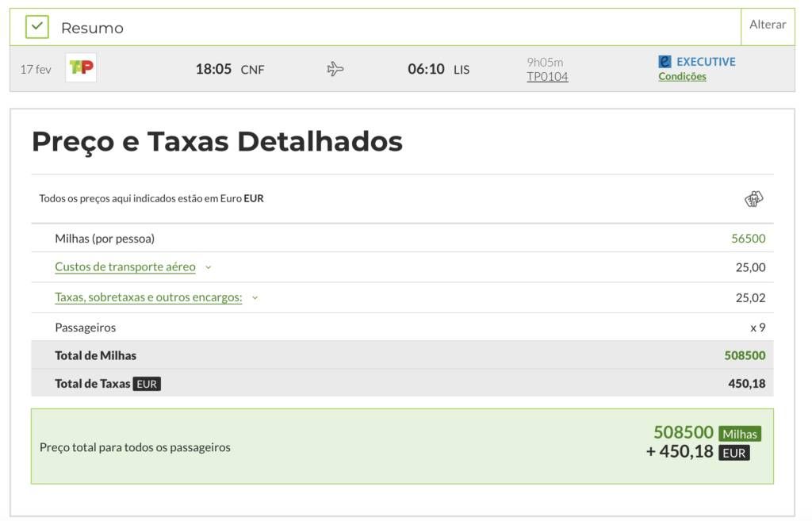The height and width of the screenshot is (521, 812).
Task: Click the 'x 9' passenger count
Action: coord(757,328)
